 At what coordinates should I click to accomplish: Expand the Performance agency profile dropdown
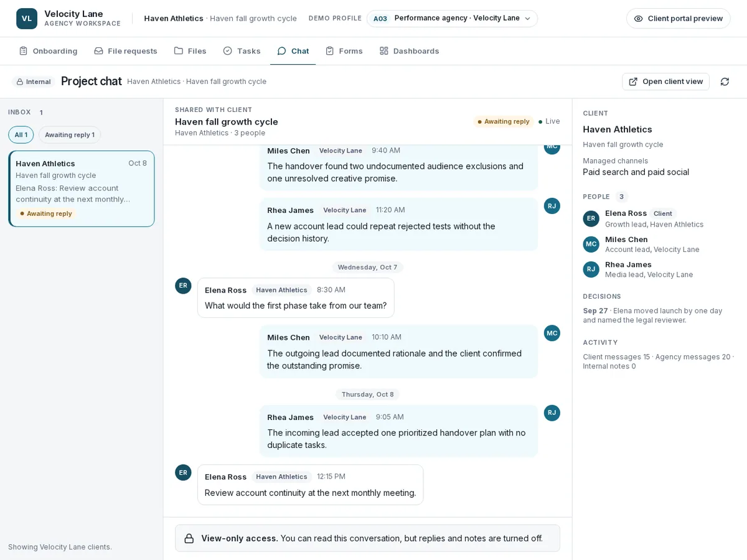coord(452,19)
